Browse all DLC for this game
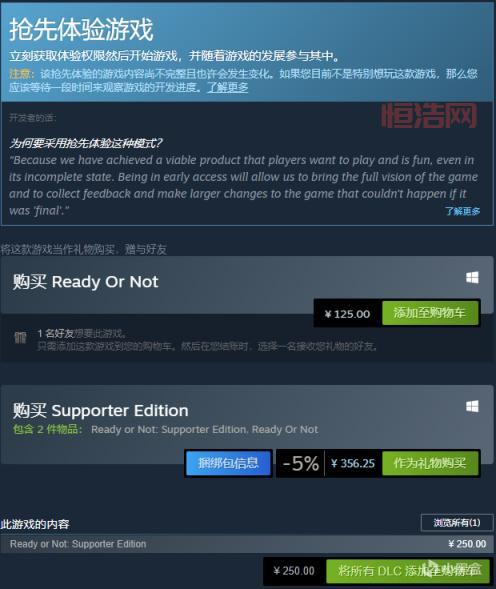This screenshot has width=496, height=589. (x=457, y=523)
